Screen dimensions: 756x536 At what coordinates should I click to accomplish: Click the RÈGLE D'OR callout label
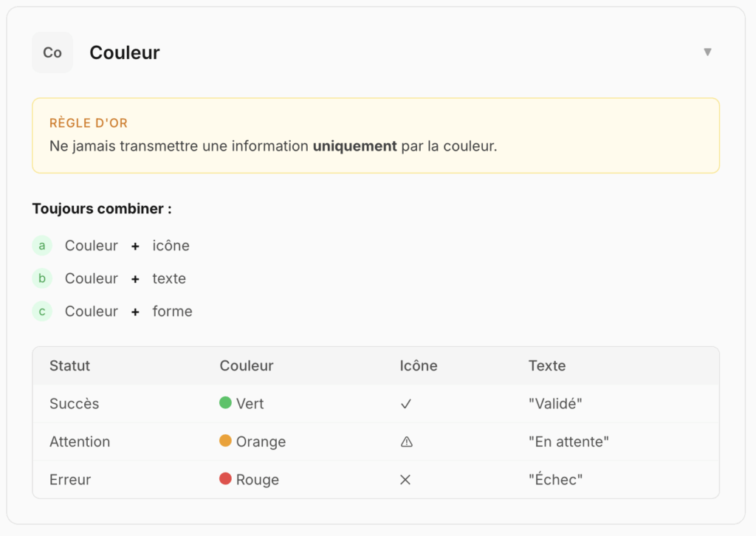click(89, 123)
